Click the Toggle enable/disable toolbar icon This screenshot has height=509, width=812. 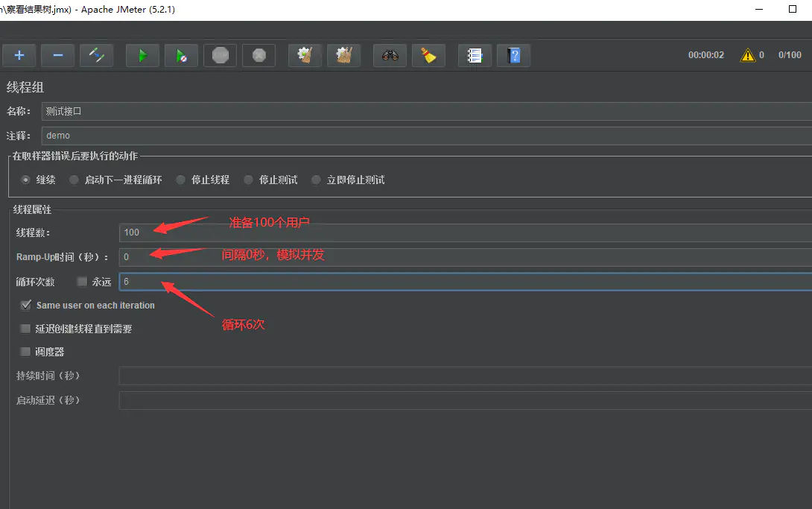[97, 55]
